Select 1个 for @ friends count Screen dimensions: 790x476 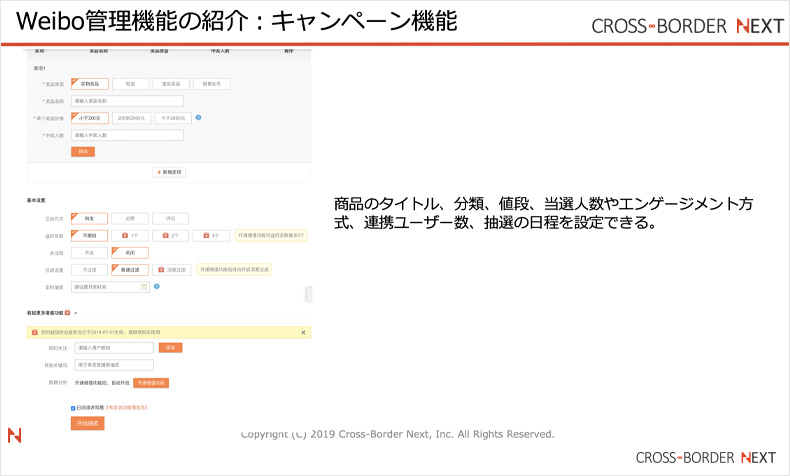pos(130,235)
